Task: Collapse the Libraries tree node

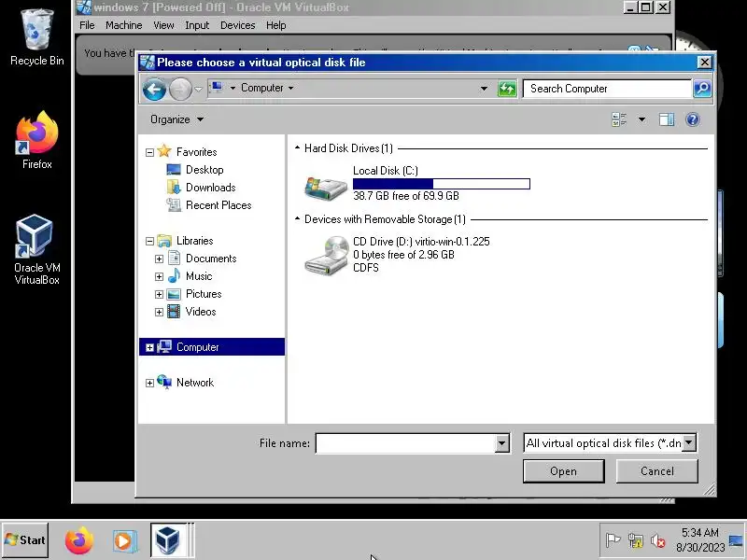Action: tap(149, 242)
